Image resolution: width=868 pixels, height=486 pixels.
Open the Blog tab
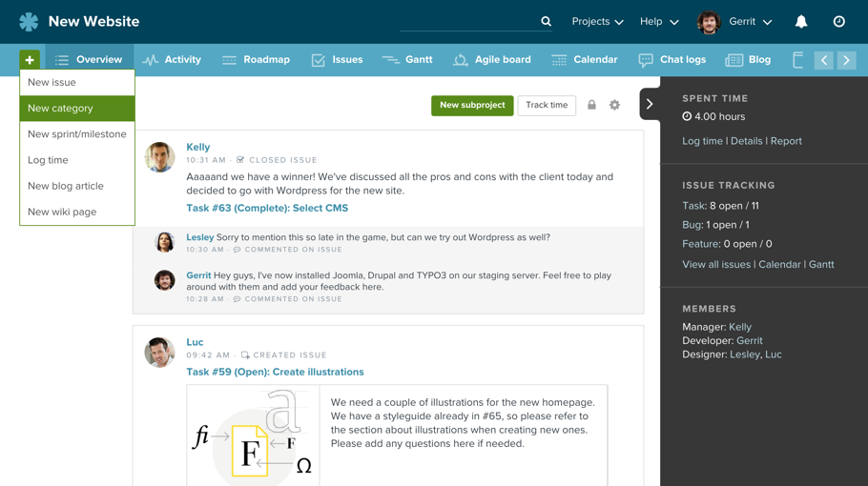pyautogui.click(x=748, y=60)
